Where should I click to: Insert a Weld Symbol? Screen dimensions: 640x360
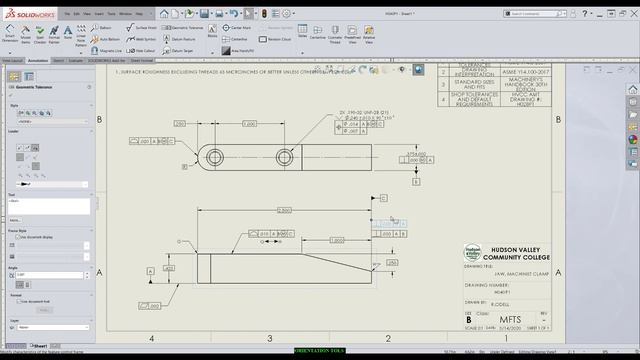coord(141,39)
